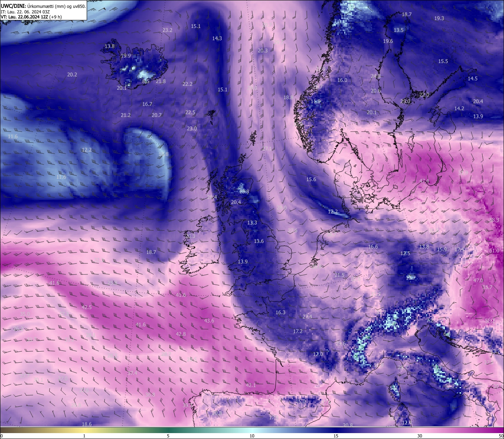Click the 20.7 value label

coord(157,115)
